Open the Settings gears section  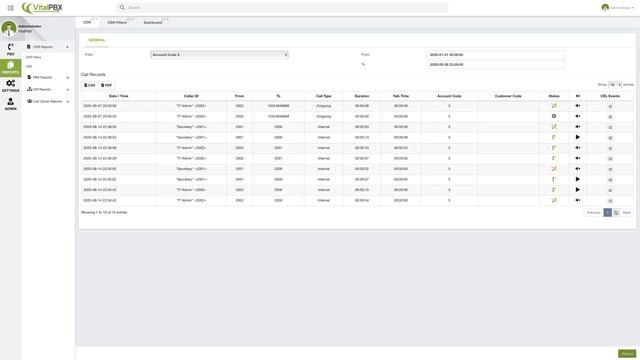11,86
